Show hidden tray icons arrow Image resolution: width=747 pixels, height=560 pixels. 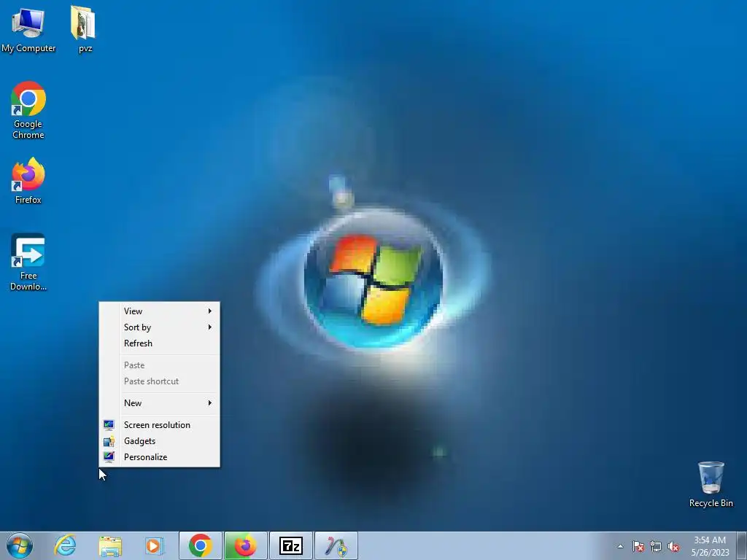point(620,546)
